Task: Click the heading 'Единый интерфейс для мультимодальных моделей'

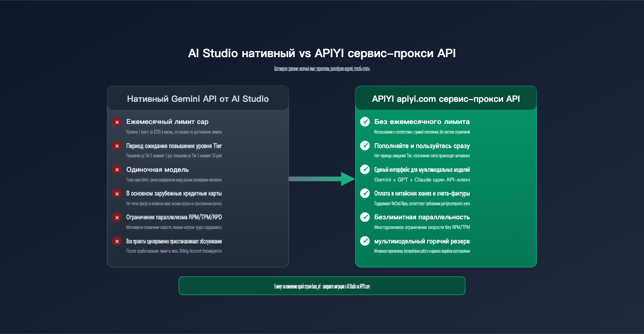Action: 422,170
